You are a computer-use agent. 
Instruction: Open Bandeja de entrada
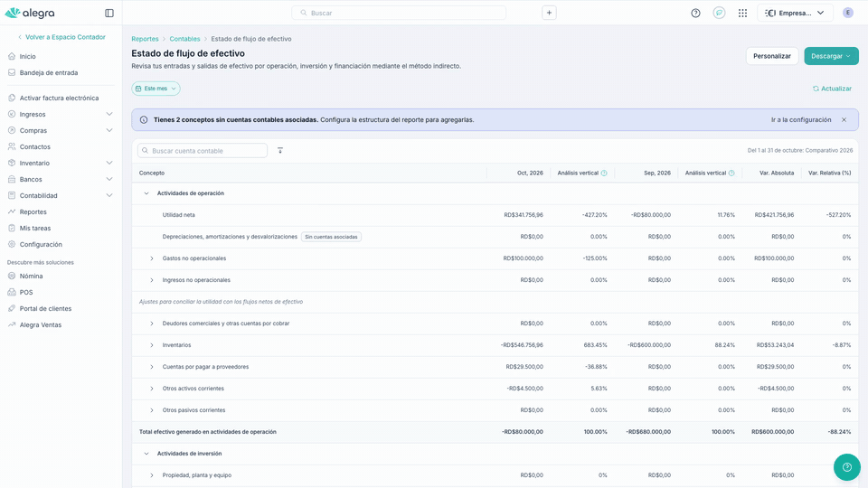tap(49, 72)
